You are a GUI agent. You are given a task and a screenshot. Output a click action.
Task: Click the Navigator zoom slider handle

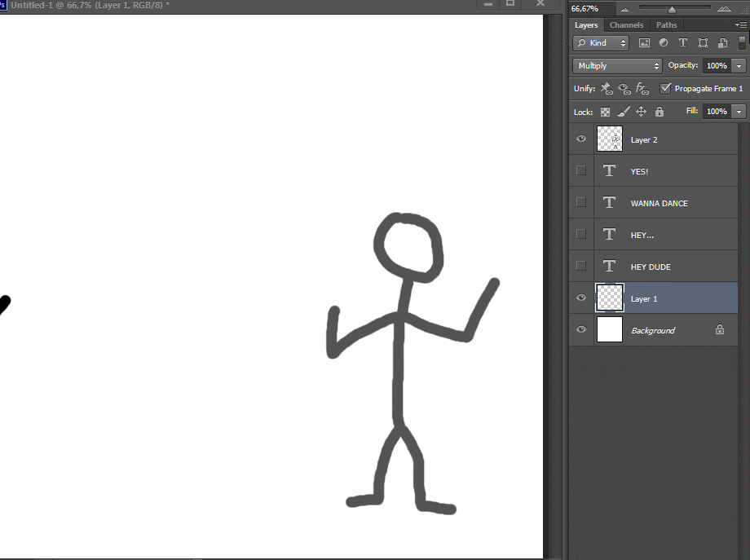pyautogui.click(x=672, y=10)
